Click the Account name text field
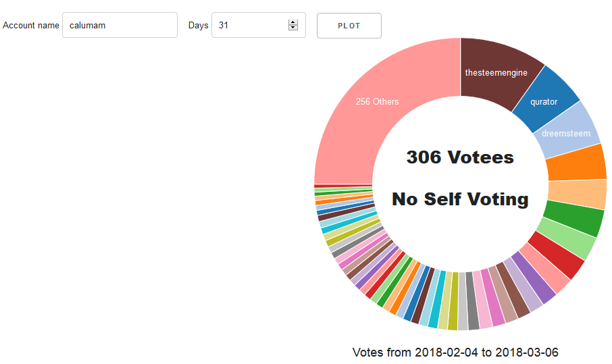The width and height of the screenshot is (612, 364). [x=120, y=25]
